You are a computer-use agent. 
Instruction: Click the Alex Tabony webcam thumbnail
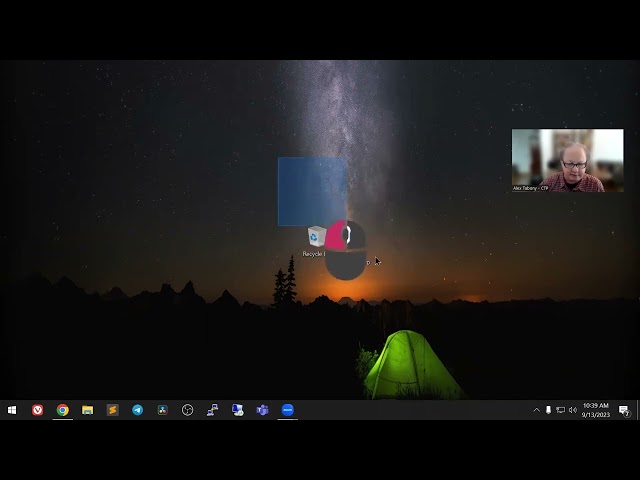pyautogui.click(x=567, y=160)
